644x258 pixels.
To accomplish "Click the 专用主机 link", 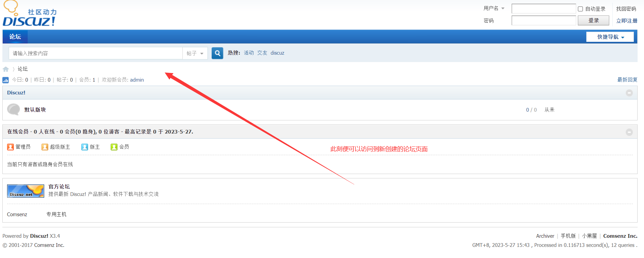I will (x=56, y=214).
